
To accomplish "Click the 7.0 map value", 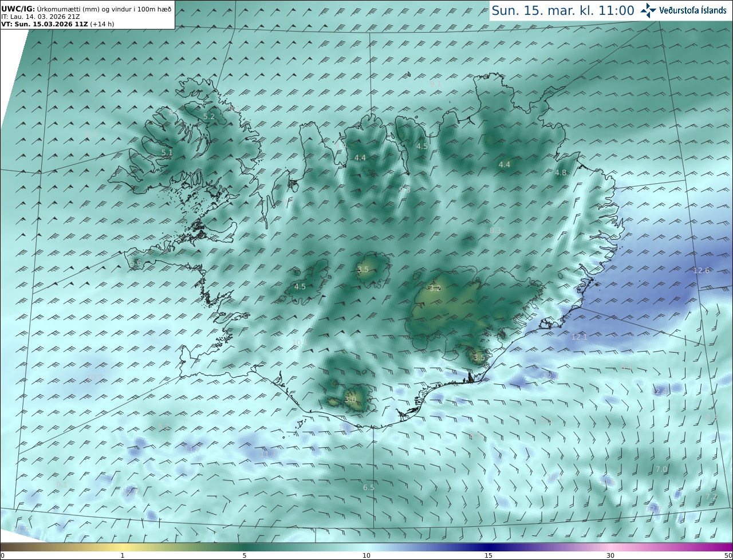I will (x=661, y=470).
